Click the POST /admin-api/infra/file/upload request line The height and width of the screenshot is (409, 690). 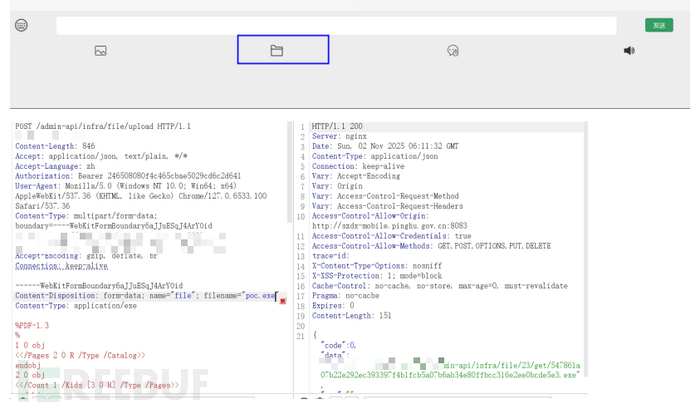click(x=103, y=127)
